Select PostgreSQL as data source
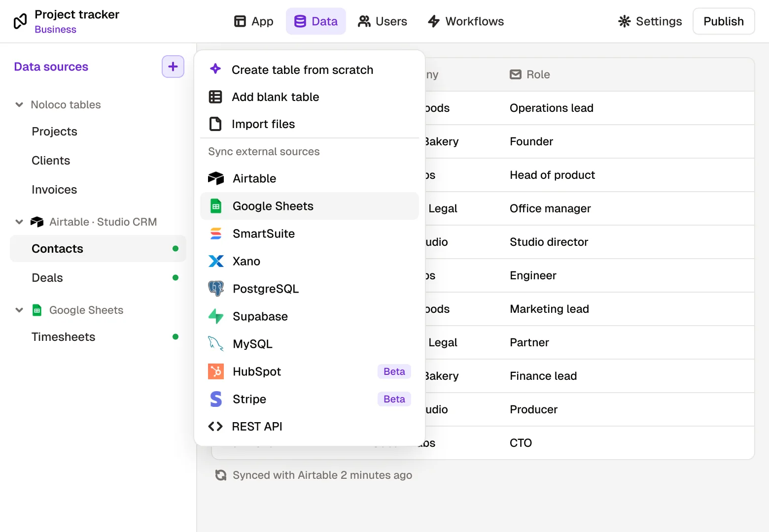This screenshot has width=769, height=532. (x=310, y=289)
